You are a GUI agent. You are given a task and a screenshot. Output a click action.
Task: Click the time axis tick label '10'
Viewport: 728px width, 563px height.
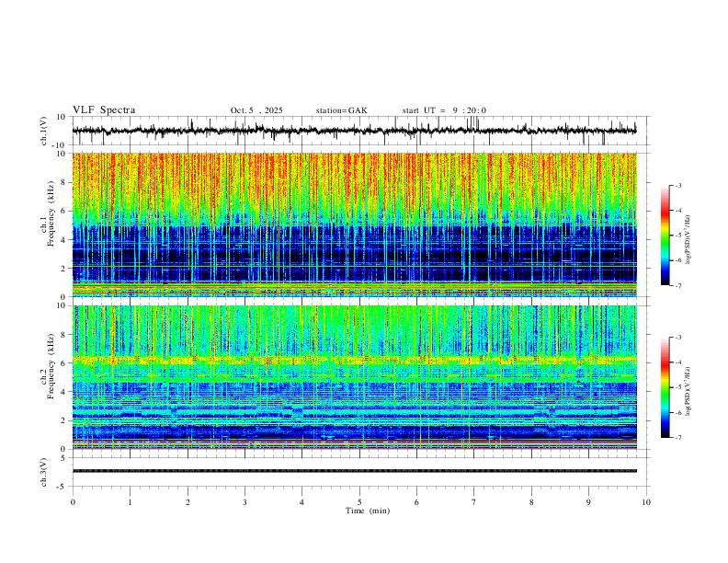click(646, 502)
